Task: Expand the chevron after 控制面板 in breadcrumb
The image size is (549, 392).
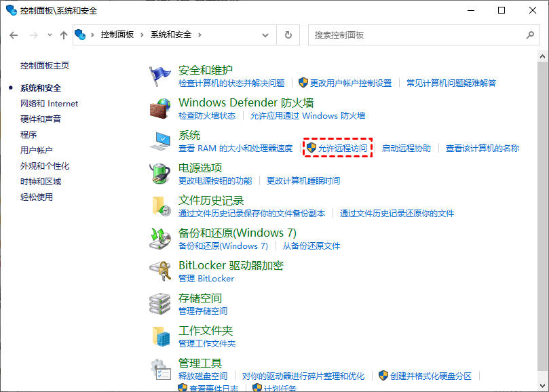Action: click(142, 35)
